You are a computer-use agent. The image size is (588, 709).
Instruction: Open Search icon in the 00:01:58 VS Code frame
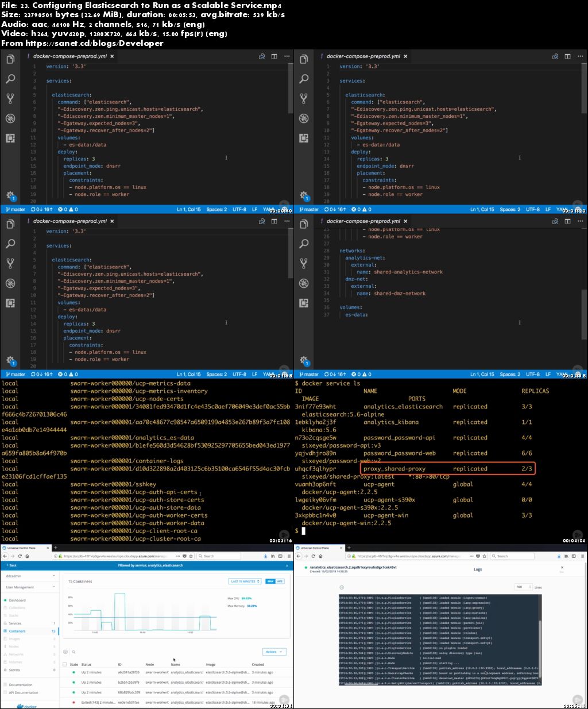click(x=10, y=244)
